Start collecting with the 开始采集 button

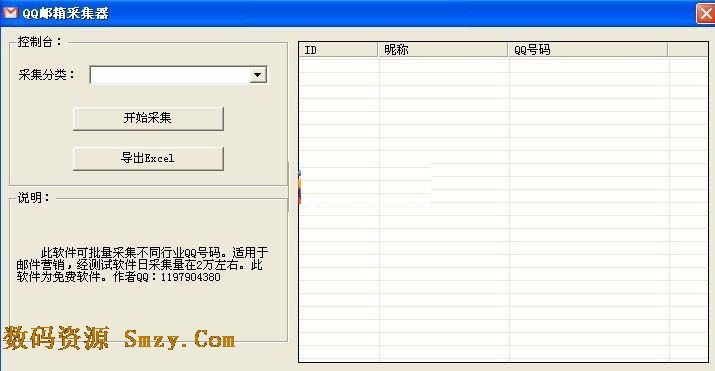click(148, 119)
